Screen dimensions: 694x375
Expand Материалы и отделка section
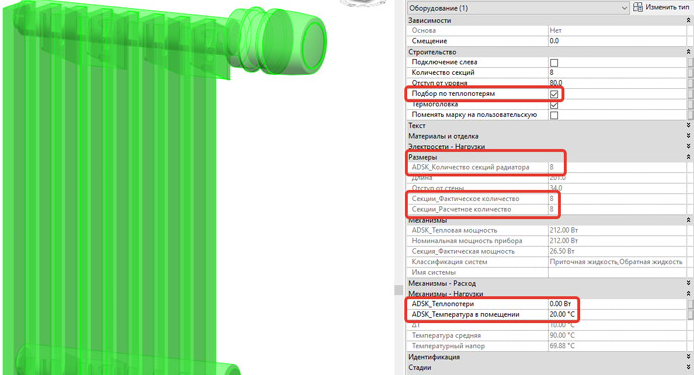pyautogui.click(x=688, y=136)
